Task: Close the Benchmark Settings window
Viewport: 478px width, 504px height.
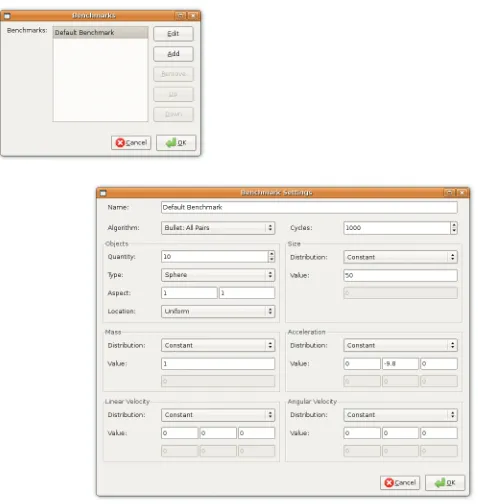Action: click(x=462, y=193)
